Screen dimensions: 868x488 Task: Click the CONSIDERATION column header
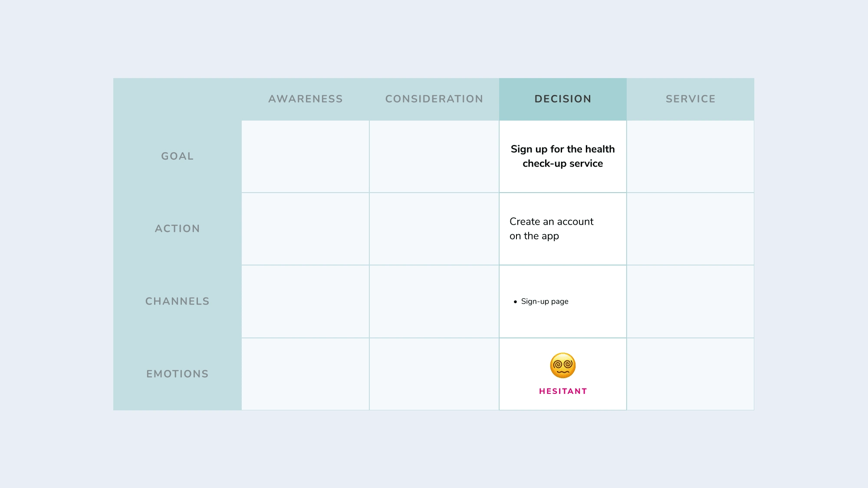tap(434, 99)
